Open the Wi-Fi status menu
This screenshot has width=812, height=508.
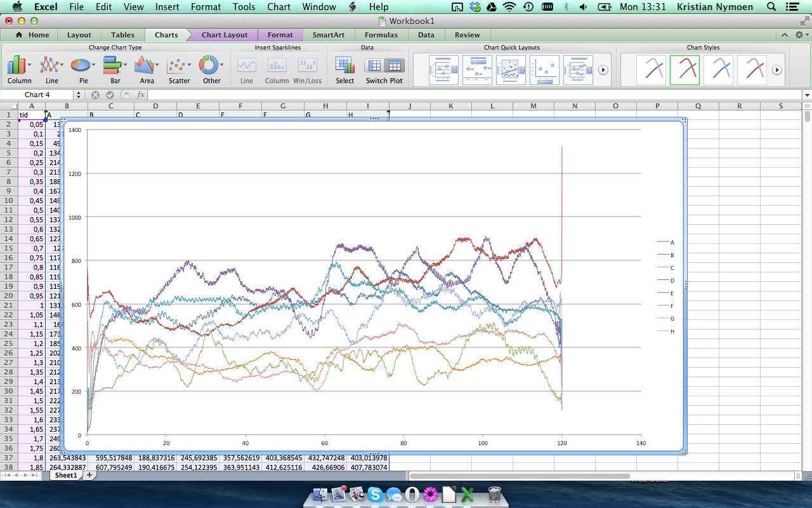(x=509, y=7)
